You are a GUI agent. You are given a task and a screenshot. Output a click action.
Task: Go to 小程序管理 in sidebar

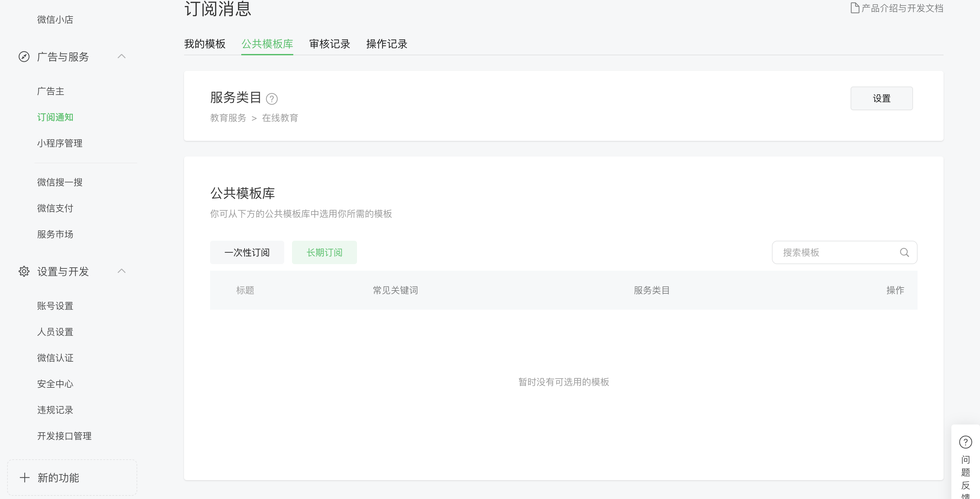60,143
